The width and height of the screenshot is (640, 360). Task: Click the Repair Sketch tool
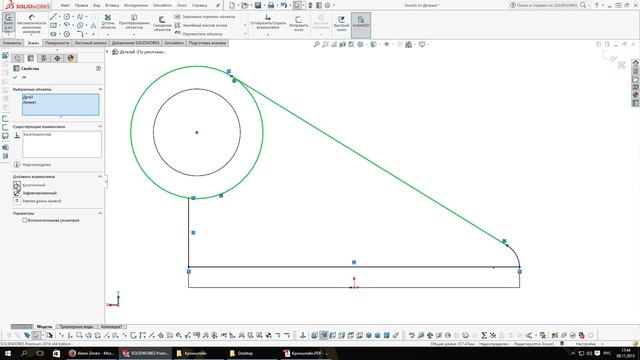[x=298, y=23]
